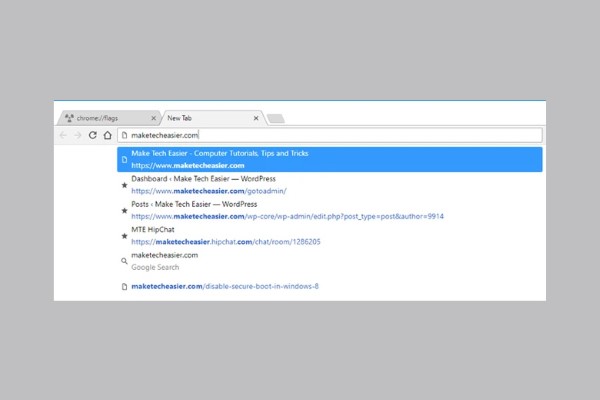The height and width of the screenshot is (400, 600).
Task: Open the disable-secure-boot-in-windows-8 suggestion
Action: 225,287
